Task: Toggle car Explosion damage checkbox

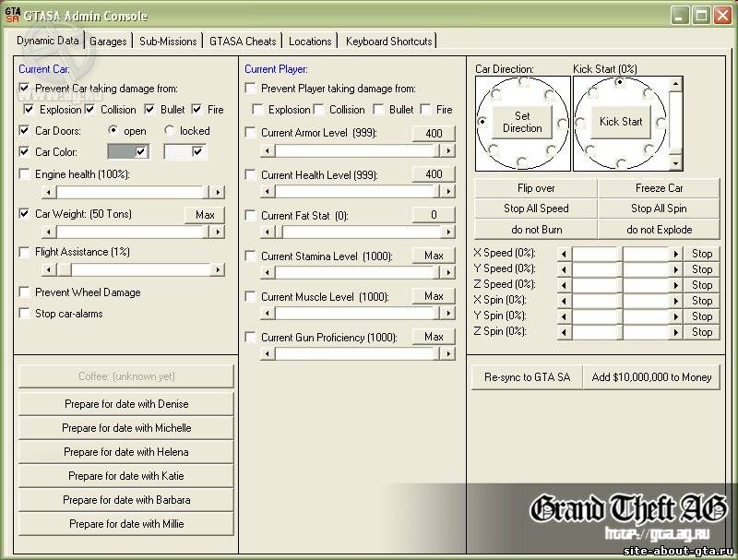Action: (x=29, y=109)
